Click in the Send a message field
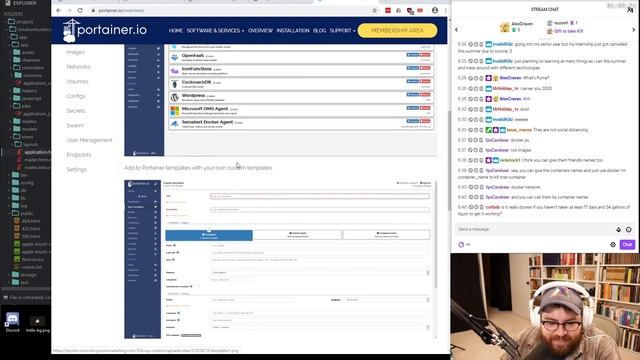Image resolution: width=640 pixels, height=360 pixels. point(535,229)
